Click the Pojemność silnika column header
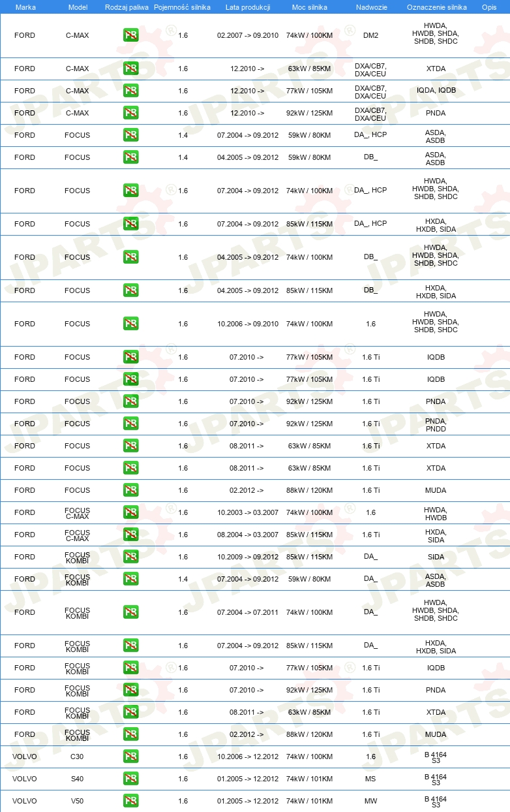Screen dimensions: 510x812 (x=182, y=7)
